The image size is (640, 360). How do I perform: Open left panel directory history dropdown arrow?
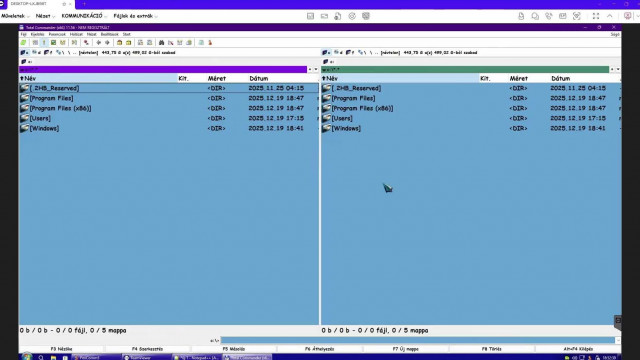[x=316, y=69]
